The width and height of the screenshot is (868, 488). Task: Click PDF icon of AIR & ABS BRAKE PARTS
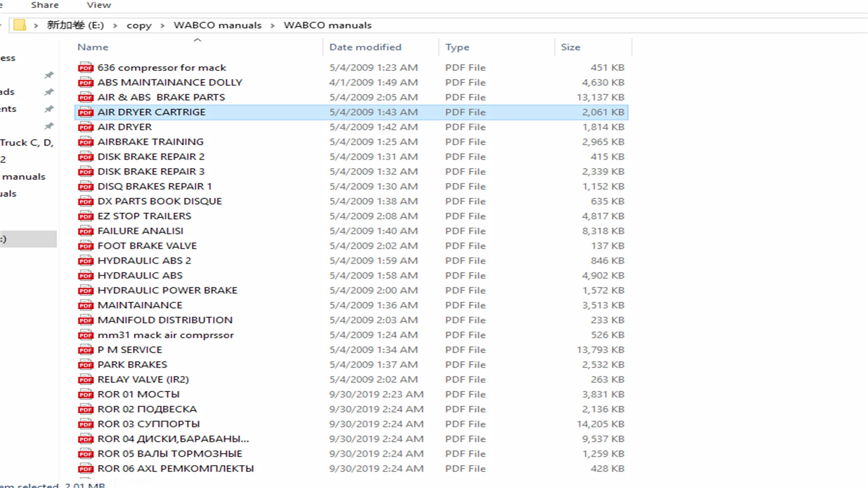85,98
